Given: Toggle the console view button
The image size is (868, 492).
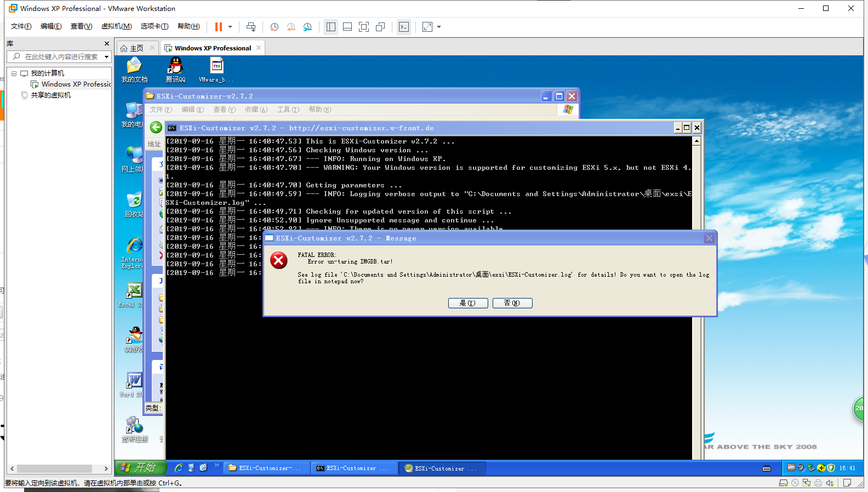Looking at the screenshot, I should [404, 27].
